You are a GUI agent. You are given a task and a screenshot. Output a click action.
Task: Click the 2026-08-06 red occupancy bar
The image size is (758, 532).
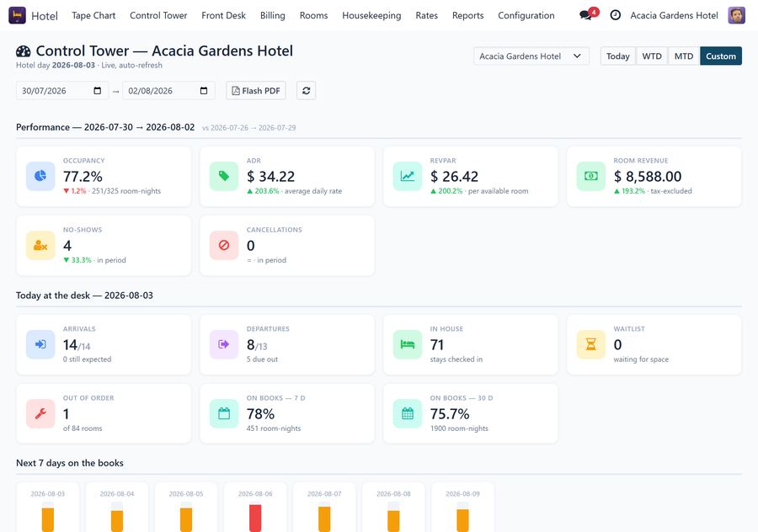coord(255,518)
